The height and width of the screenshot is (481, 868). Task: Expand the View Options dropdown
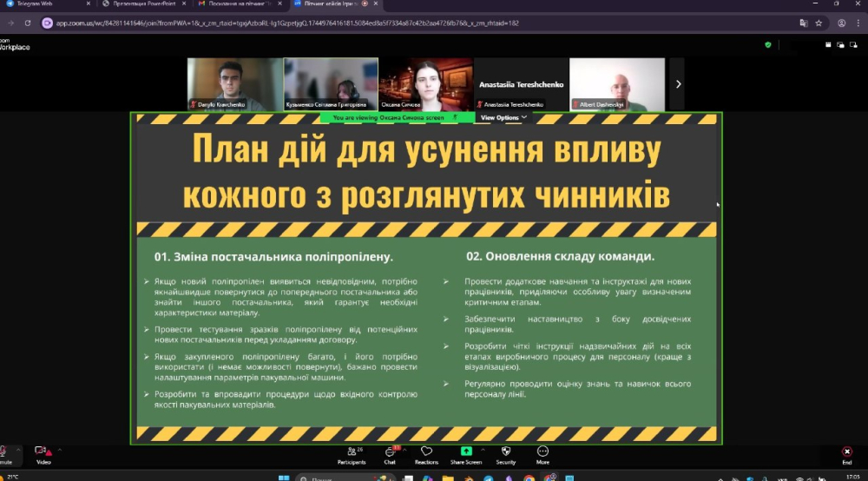coord(503,117)
